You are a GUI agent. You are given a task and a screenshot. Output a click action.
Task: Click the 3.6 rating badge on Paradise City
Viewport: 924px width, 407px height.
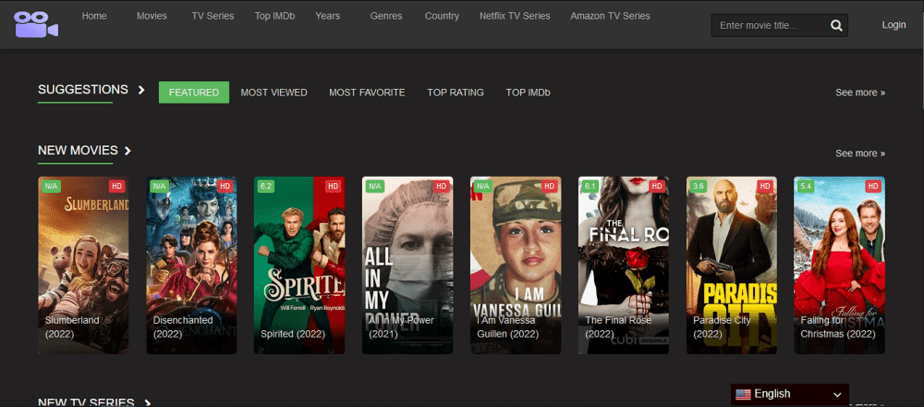click(x=698, y=186)
